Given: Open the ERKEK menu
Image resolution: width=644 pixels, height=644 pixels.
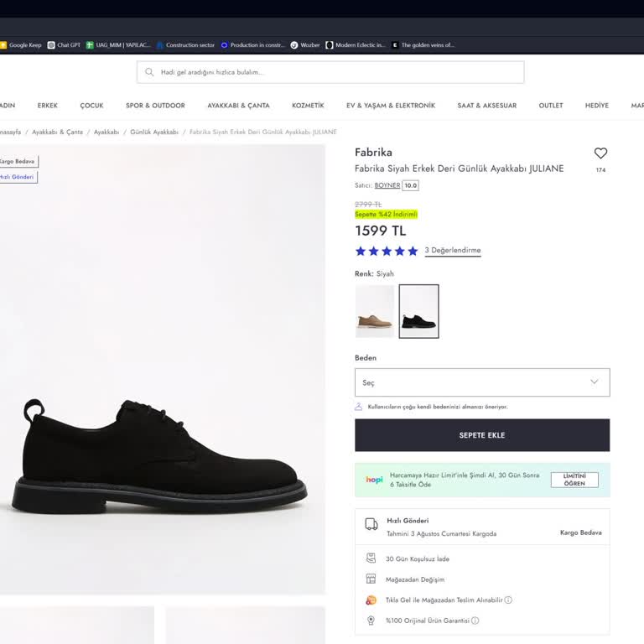Looking at the screenshot, I should click(x=48, y=106).
